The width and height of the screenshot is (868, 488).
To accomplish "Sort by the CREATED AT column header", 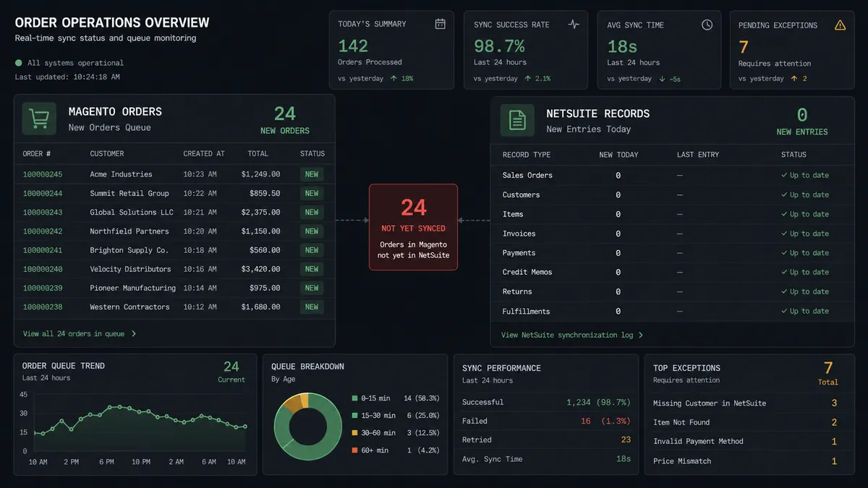I will pyautogui.click(x=204, y=153).
